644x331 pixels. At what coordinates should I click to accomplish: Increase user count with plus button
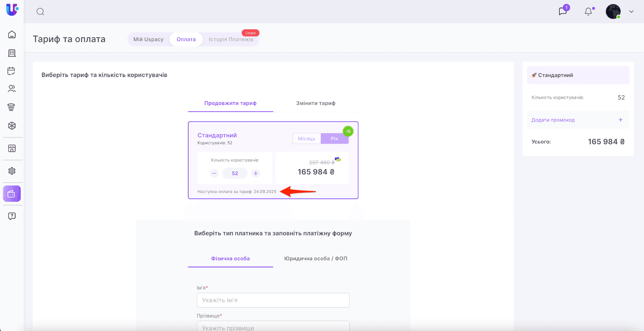(x=256, y=173)
